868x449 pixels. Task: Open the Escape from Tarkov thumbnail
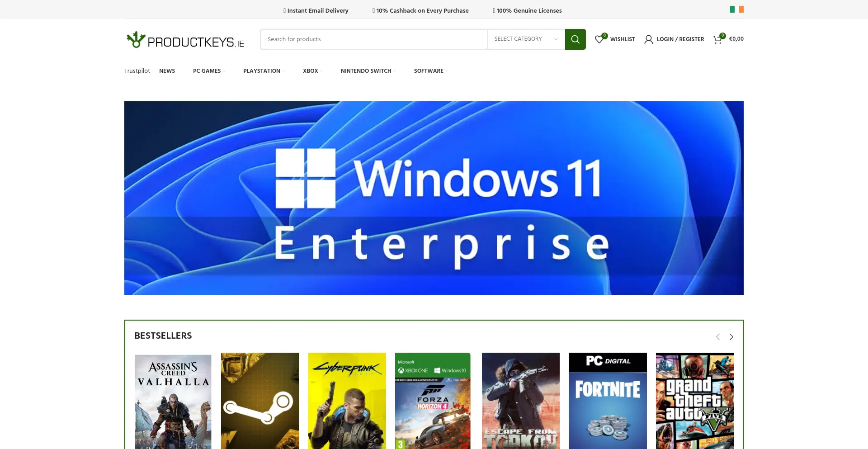(521, 401)
